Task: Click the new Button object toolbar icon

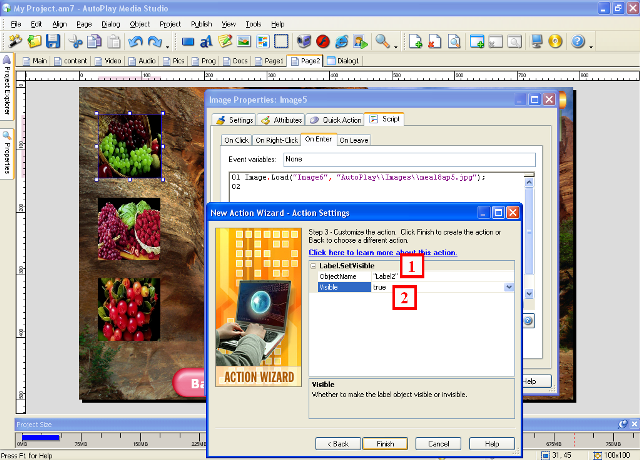Action: point(188,42)
